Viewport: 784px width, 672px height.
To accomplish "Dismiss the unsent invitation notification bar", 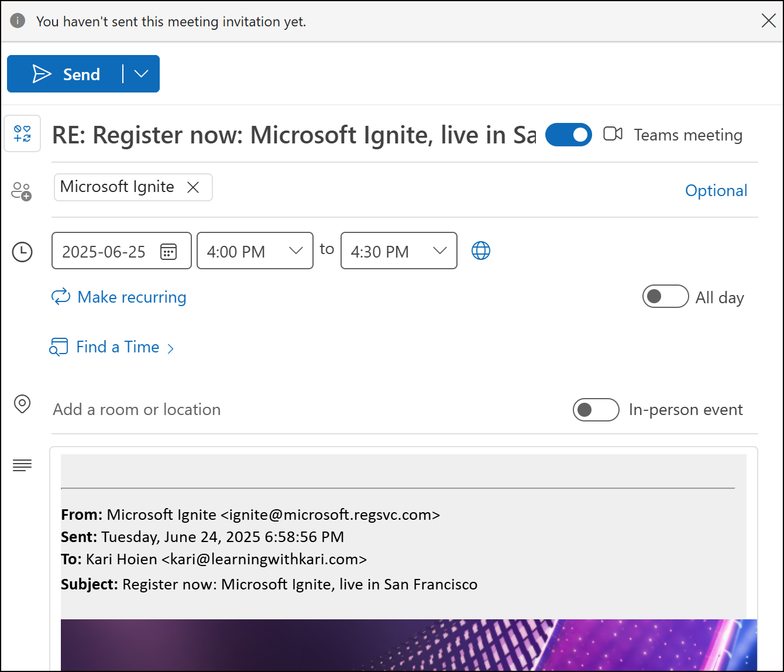I will tap(768, 21).
